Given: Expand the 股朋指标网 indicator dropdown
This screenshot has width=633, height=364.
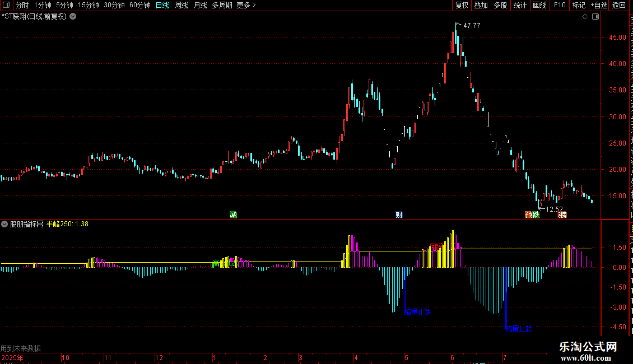Looking at the screenshot, I should coord(4,224).
